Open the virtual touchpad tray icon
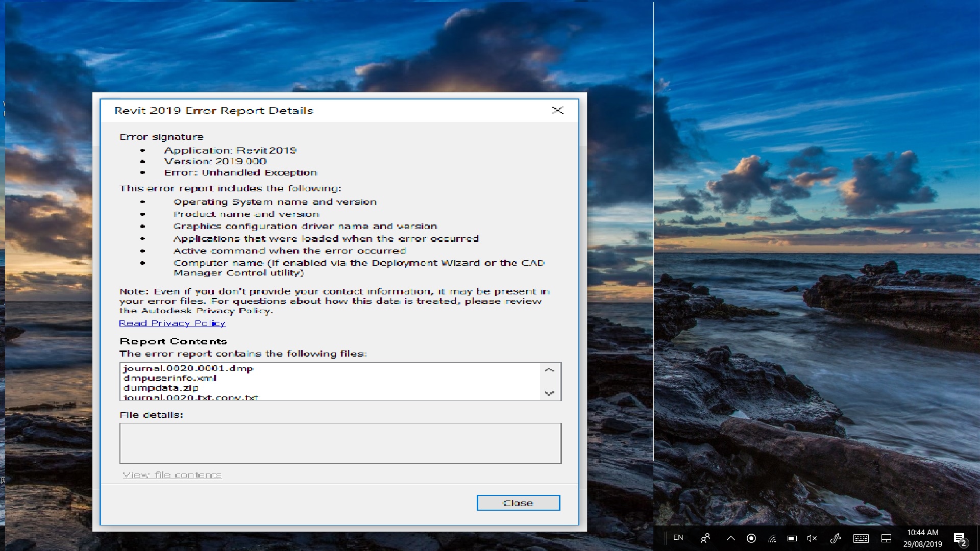This screenshot has width=980, height=551. (x=887, y=538)
